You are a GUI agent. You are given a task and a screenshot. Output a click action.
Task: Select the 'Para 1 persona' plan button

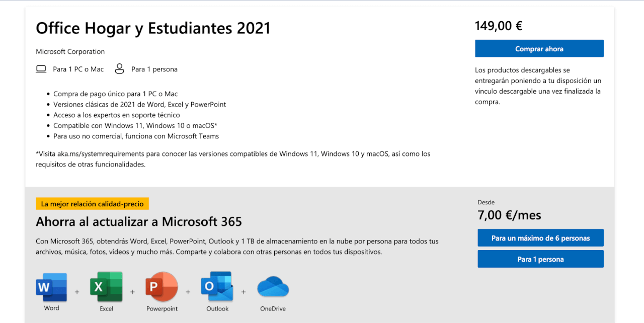[x=540, y=259]
